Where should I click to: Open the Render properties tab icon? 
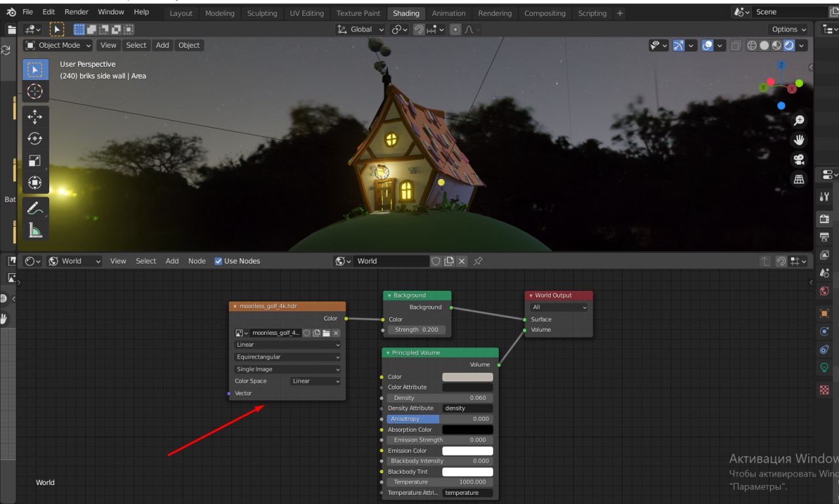[x=825, y=219]
